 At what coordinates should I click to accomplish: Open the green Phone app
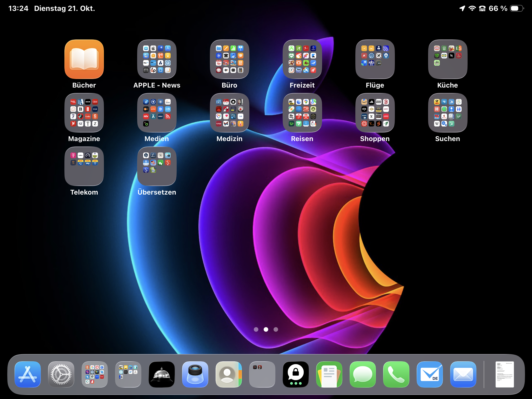click(x=396, y=374)
